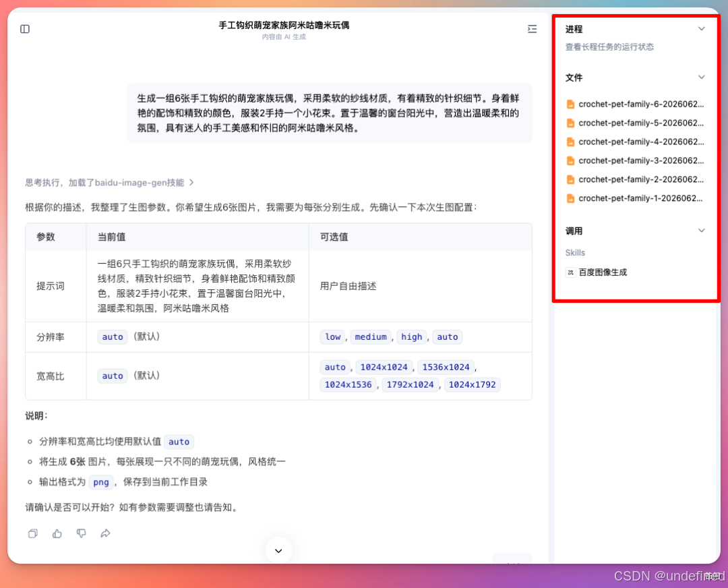Click the high resolution option tag
728x588 pixels.
pos(411,336)
